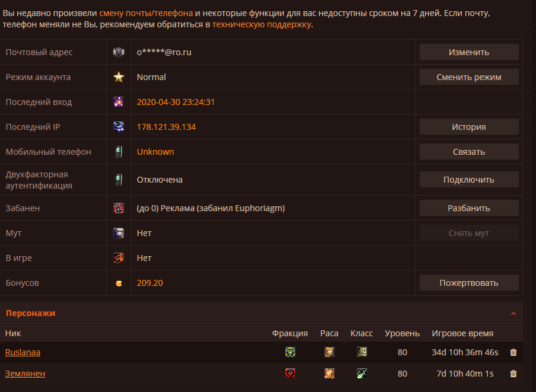
Task: Open the IP История button
Action: [469, 127]
